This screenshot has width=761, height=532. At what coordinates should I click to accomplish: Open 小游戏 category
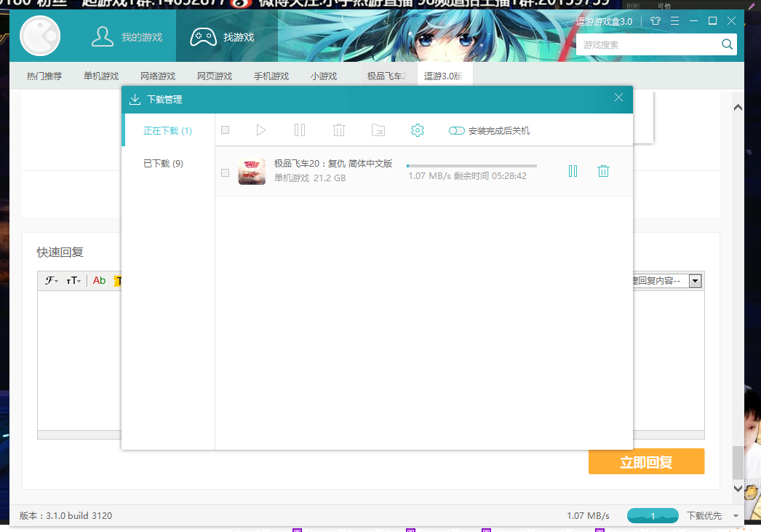324,76
